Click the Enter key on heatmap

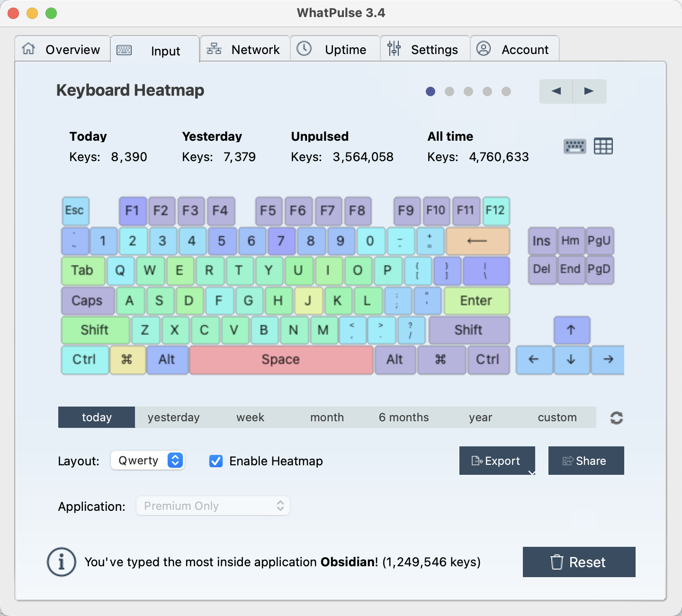(x=476, y=301)
